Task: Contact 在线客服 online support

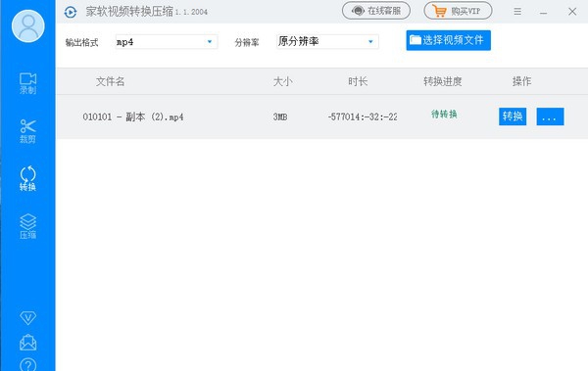Action: (376, 11)
